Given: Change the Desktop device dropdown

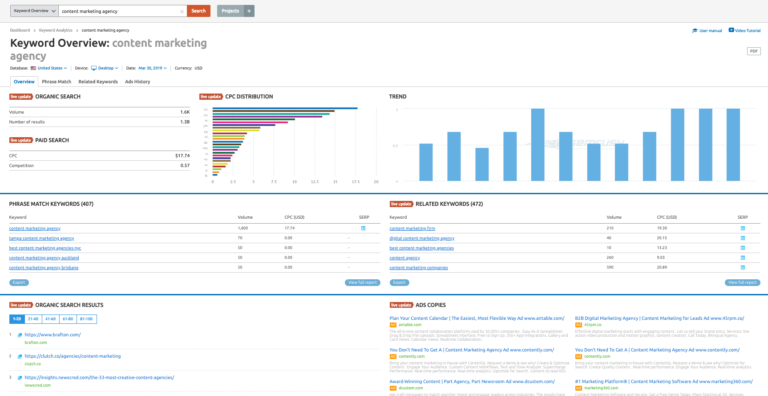Looking at the screenshot, I should 105,68.
